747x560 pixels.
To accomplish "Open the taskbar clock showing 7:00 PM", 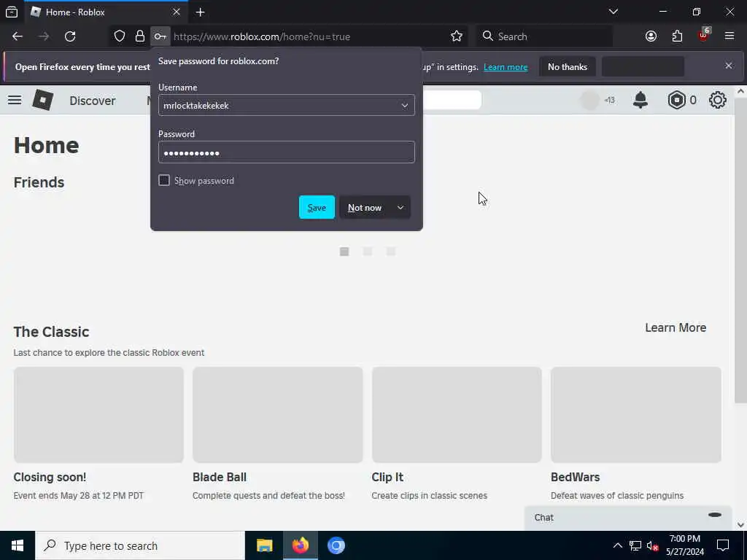I will click(684, 545).
